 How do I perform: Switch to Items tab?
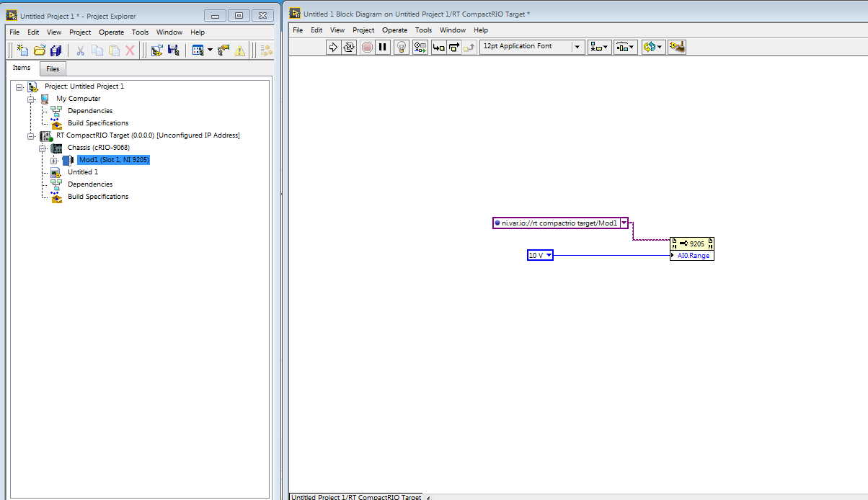[x=22, y=68]
